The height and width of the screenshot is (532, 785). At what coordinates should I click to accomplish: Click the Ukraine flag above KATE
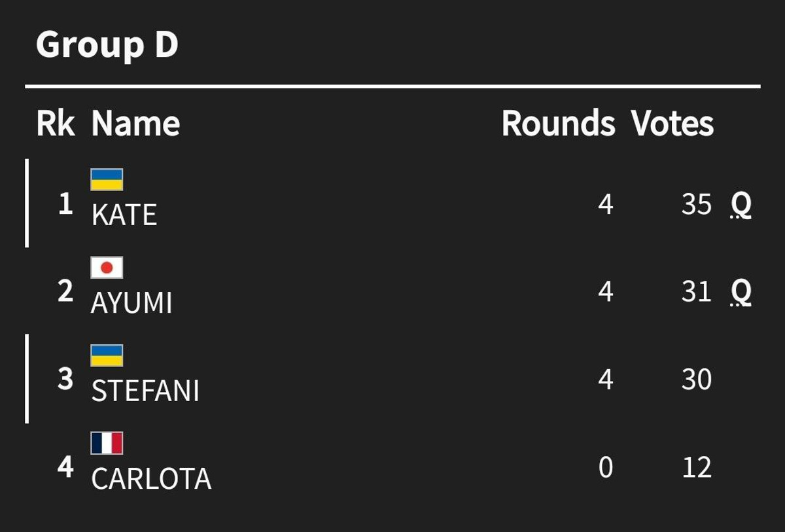coord(107,179)
